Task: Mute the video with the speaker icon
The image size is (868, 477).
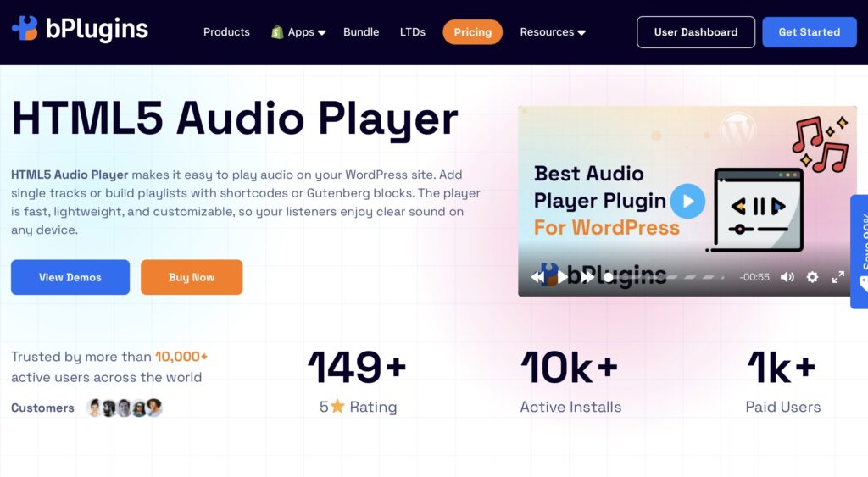Action: point(787,277)
